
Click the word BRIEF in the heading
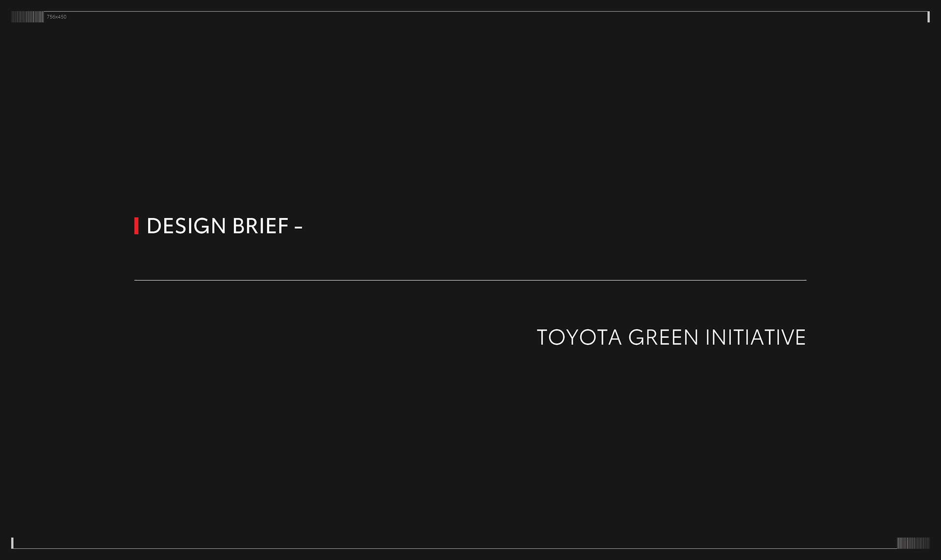tap(260, 226)
